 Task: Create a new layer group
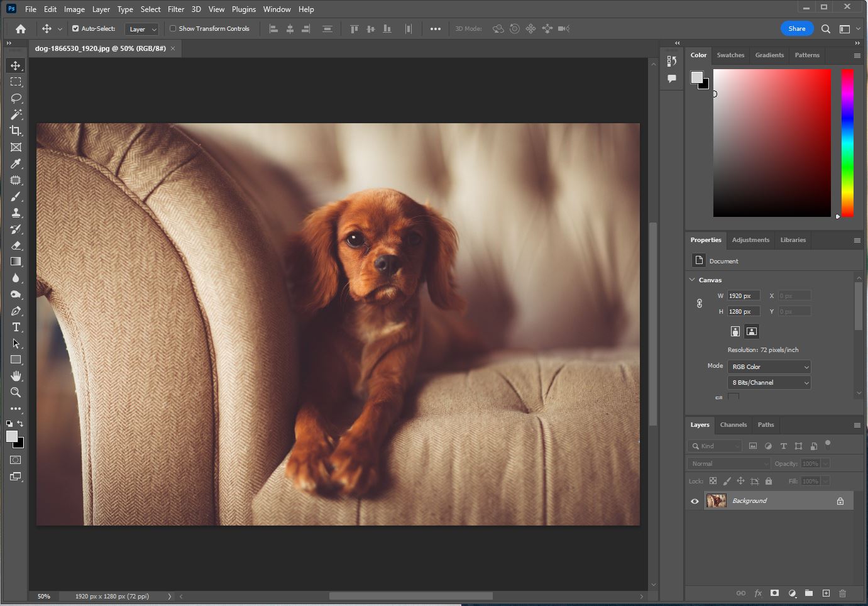coord(809,593)
